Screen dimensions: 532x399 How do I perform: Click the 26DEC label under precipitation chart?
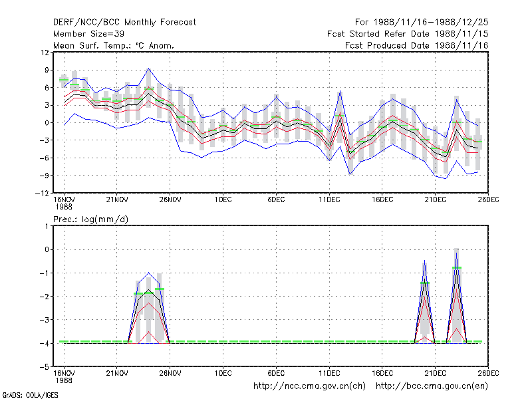[488, 374]
